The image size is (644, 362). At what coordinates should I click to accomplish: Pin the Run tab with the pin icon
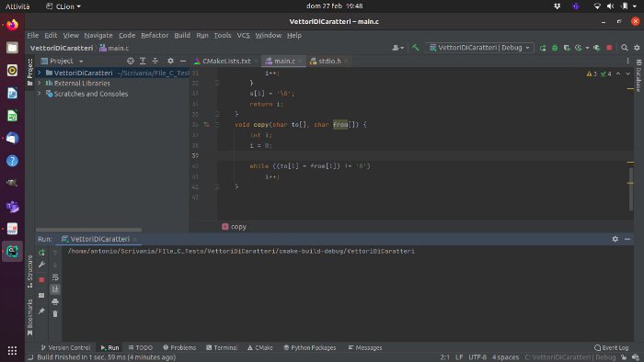[41, 311]
